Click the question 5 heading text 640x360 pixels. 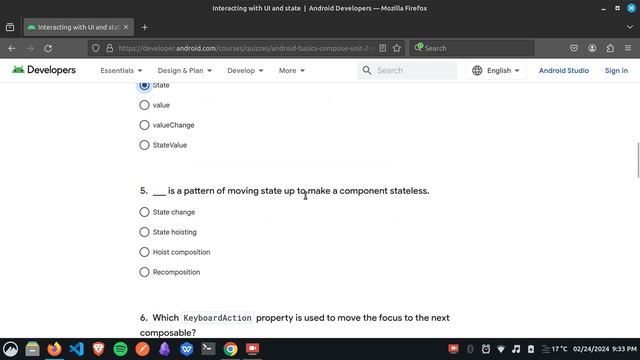(x=284, y=191)
